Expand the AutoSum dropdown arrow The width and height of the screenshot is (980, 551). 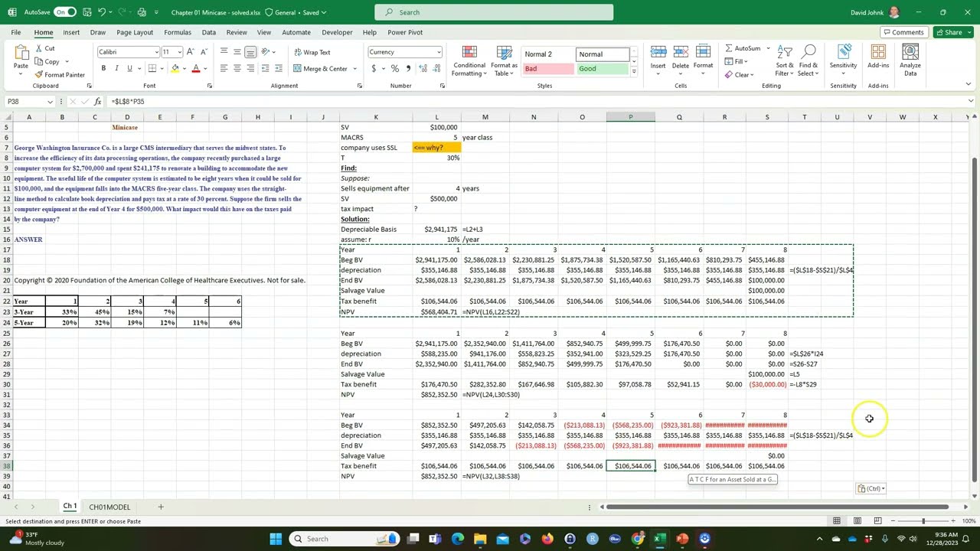768,48
